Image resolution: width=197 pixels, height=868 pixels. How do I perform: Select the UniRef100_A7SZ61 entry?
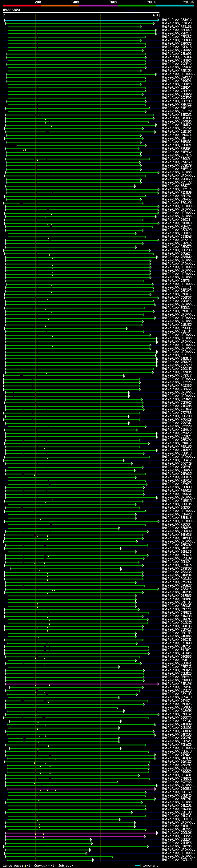(177, 128)
